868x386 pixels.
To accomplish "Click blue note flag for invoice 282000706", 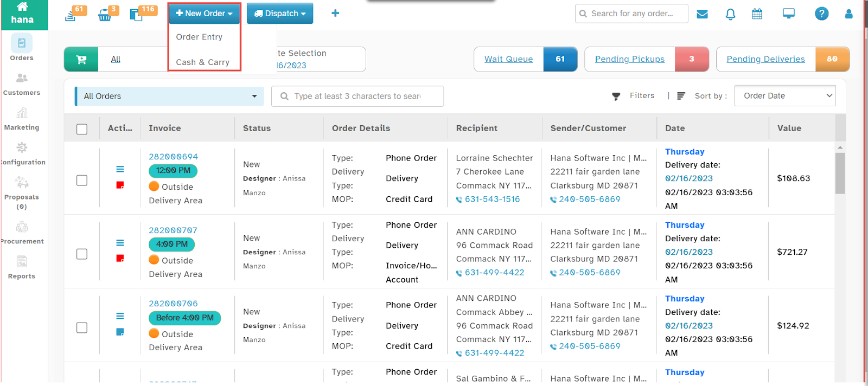I will point(120,332).
